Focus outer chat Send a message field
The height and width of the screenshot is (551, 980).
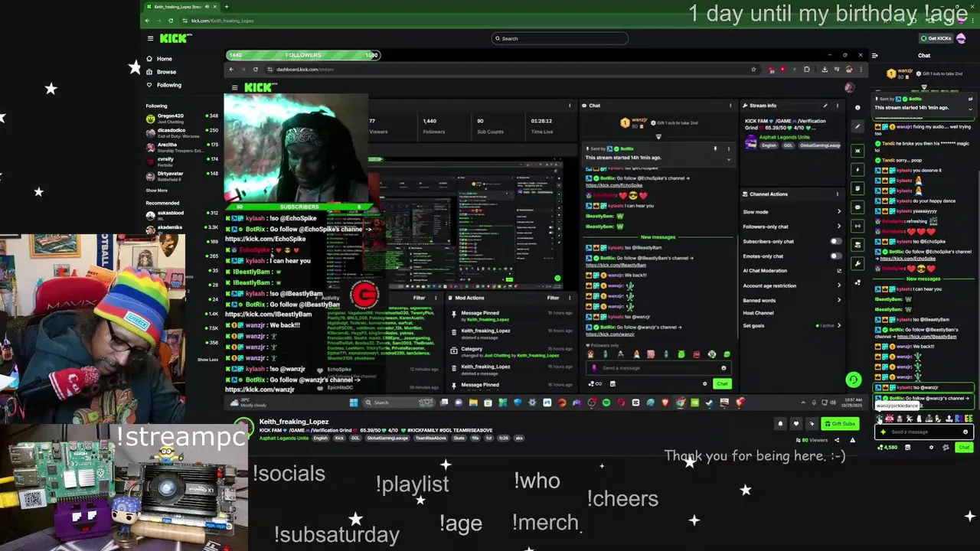point(923,432)
